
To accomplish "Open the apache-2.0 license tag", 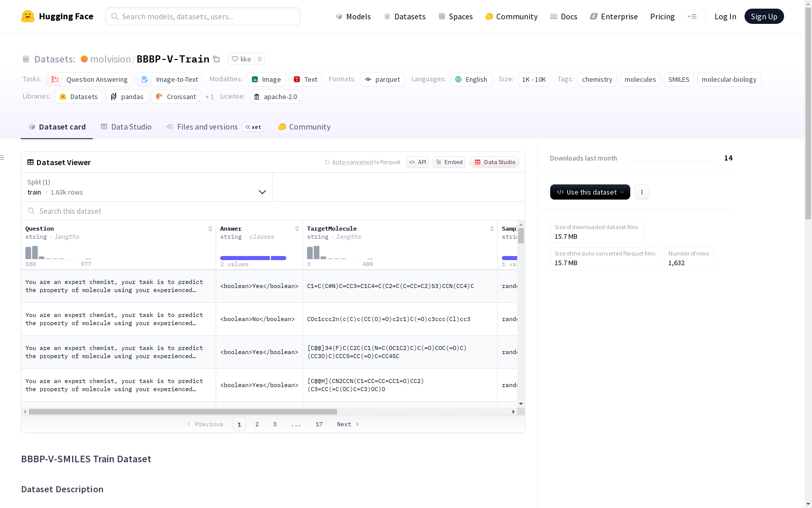I will [x=276, y=97].
